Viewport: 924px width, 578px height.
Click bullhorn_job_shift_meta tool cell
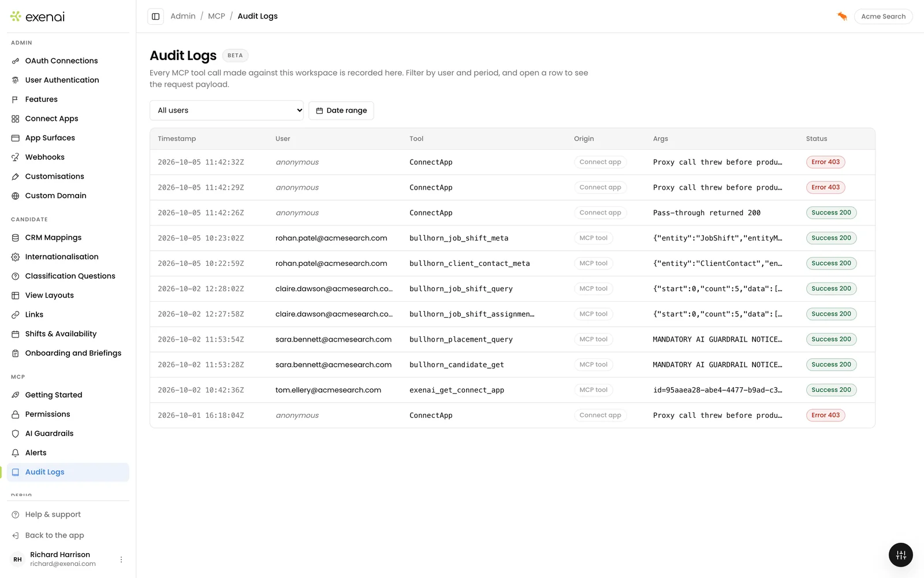point(459,238)
